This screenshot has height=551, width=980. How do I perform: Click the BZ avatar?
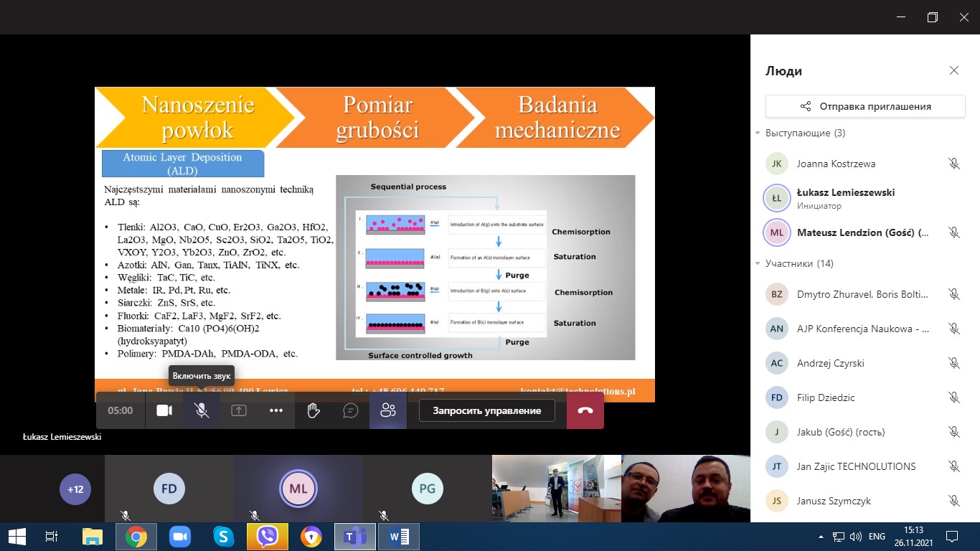tap(777, 294)
